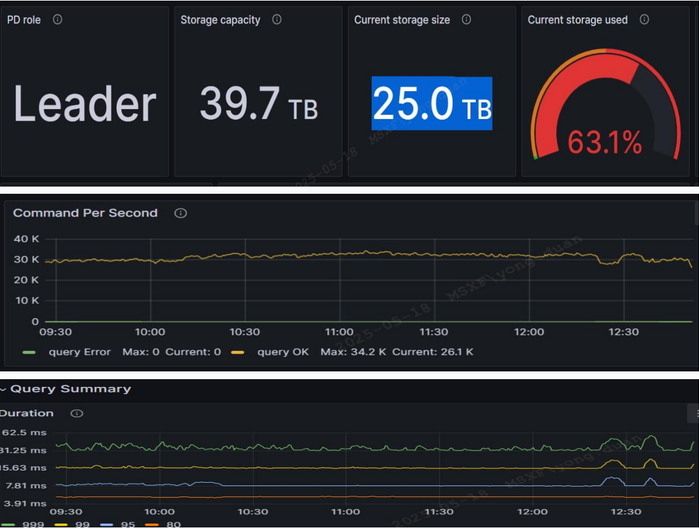Click info icon beside Duration title
Viewport: 699px width, 529px height.
tap(77, 413)
